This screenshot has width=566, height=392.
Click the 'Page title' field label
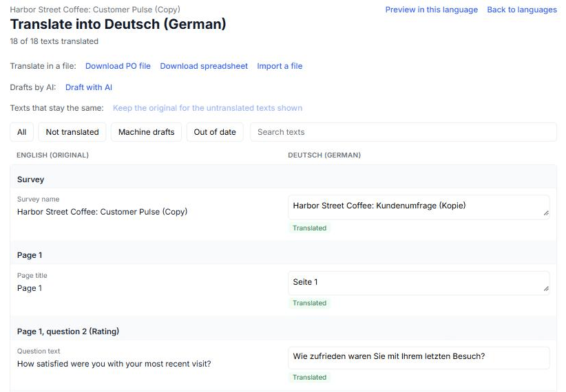tap(32, 276)
